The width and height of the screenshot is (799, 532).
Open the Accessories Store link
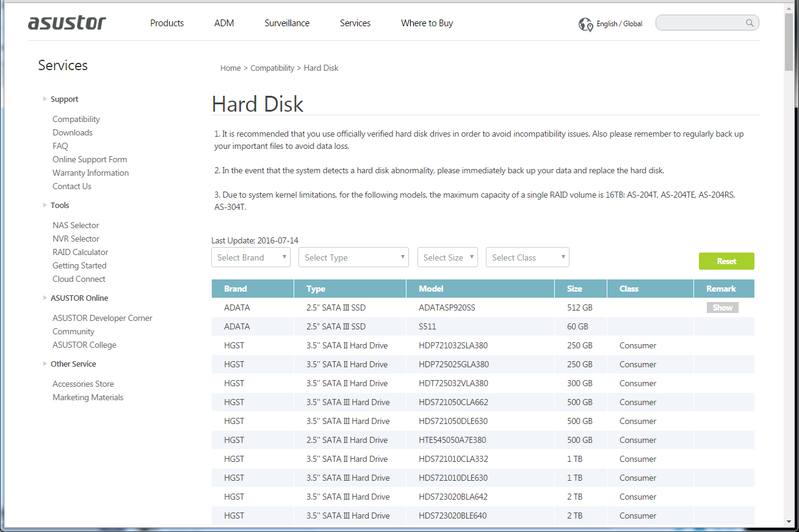(83, 384)
